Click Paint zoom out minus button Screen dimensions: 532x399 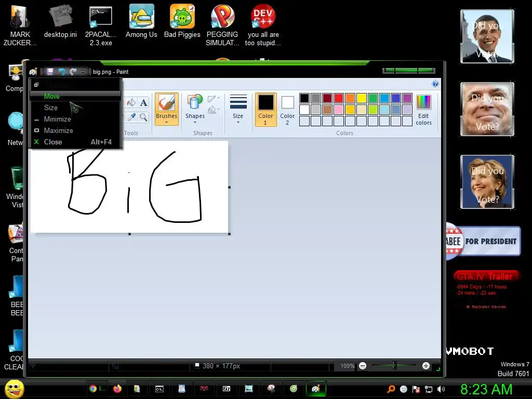pyautogui.click(x=363, y=366)
